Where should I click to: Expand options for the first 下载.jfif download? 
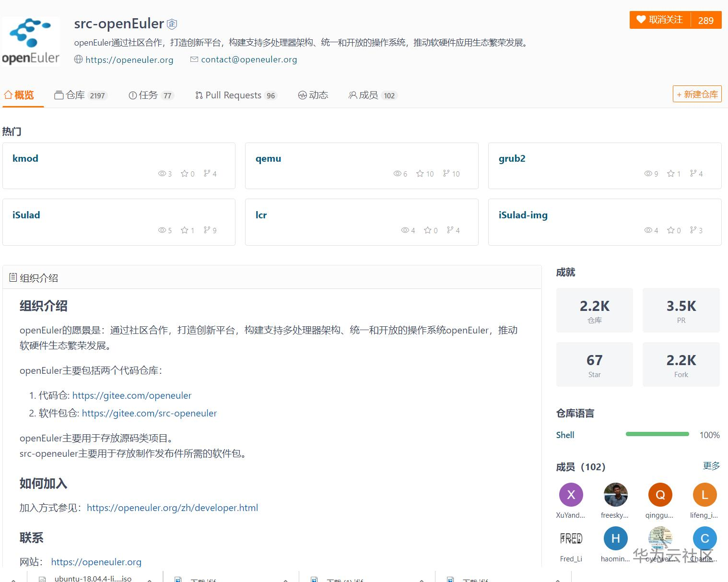pos(285,579)
